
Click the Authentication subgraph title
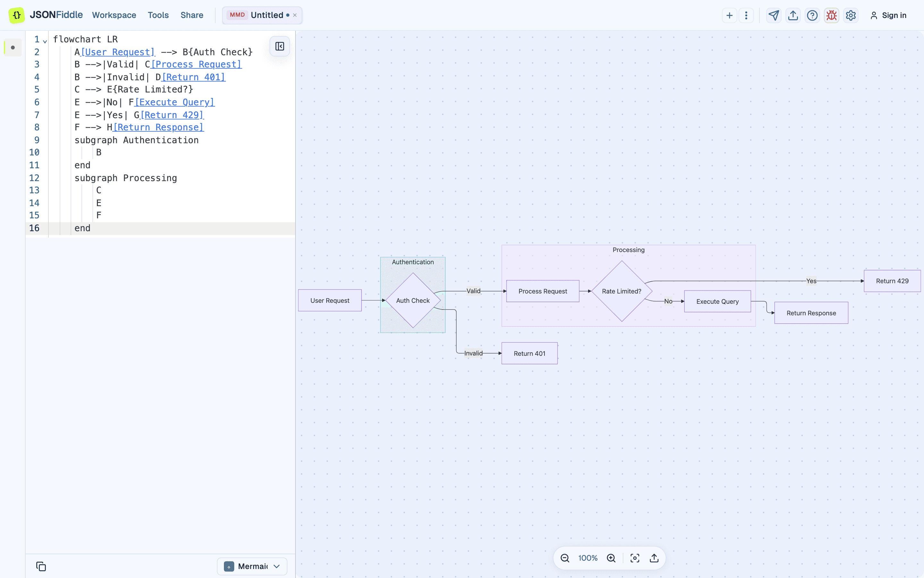click(x=413, y=262)
